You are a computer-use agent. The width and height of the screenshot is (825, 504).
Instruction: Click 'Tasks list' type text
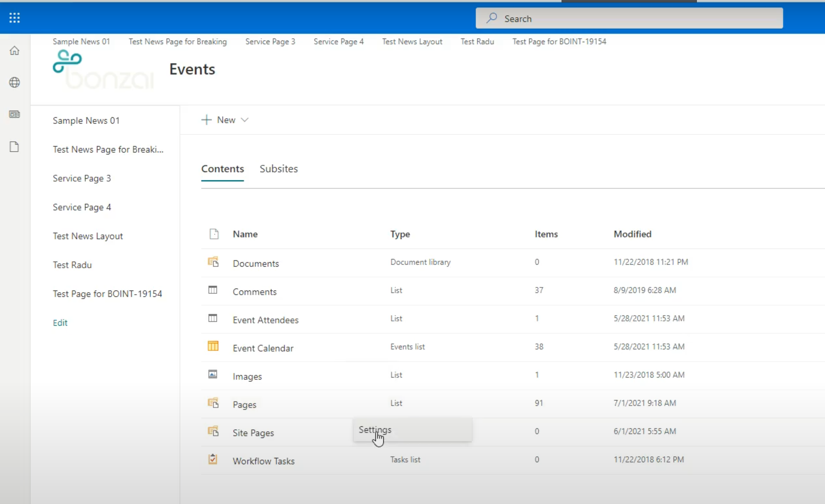coord(405,460)
